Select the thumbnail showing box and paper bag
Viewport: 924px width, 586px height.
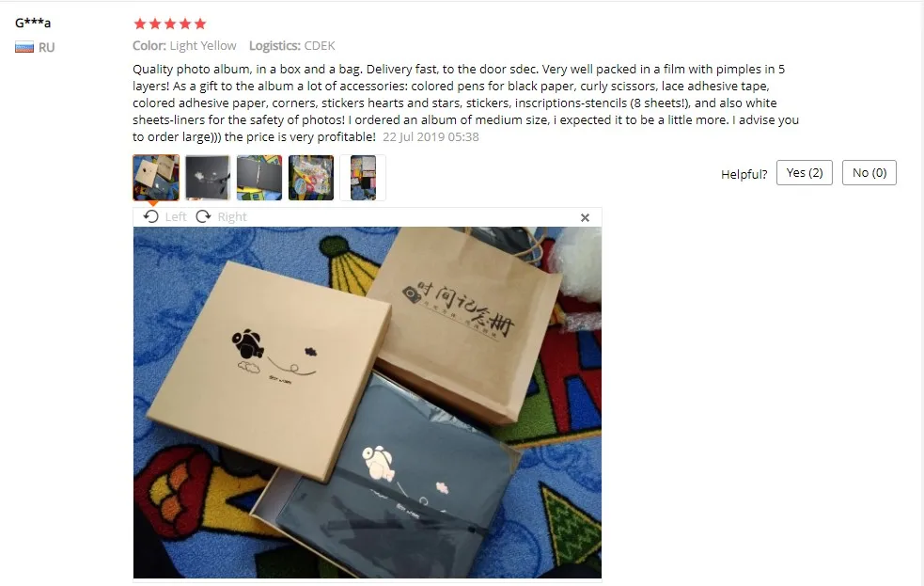156,178
